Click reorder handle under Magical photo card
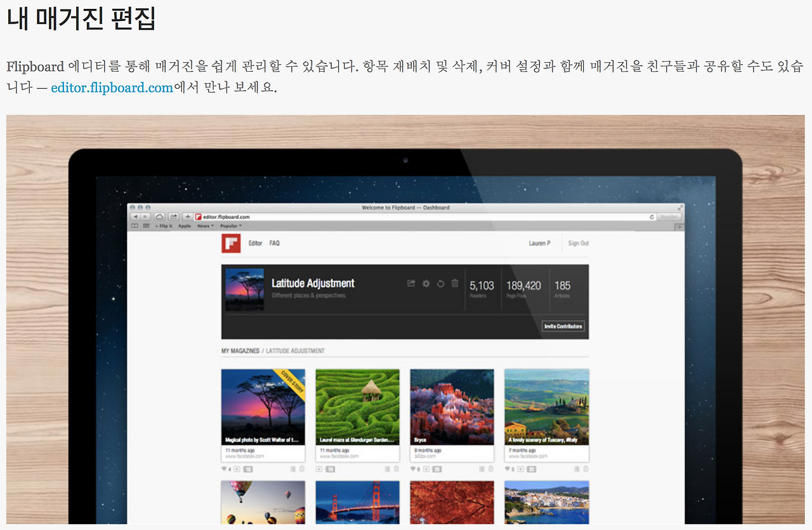This screenshot has height=530, width=812. [292, 469]
